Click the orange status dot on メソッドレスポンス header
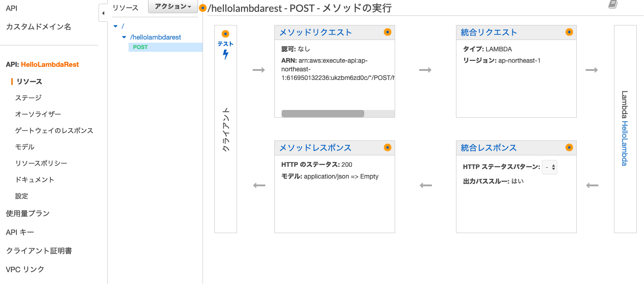Screen dimensions: 644x284 [x=388, y=147]
